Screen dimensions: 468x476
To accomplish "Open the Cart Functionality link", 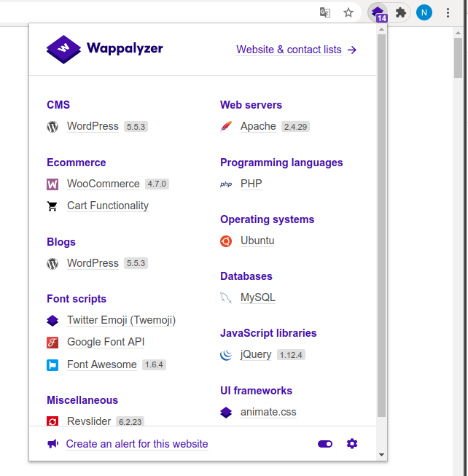I will pyautogui.click(x=108, y=206).
